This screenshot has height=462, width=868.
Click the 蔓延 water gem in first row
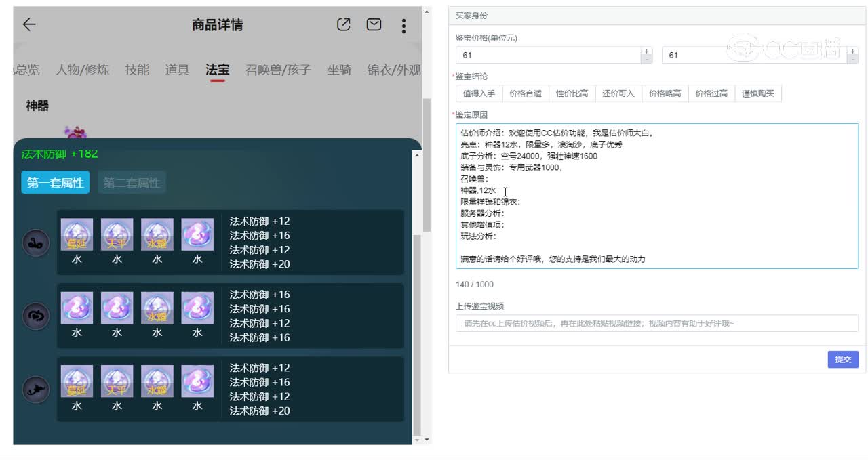[x=77, y=234]
